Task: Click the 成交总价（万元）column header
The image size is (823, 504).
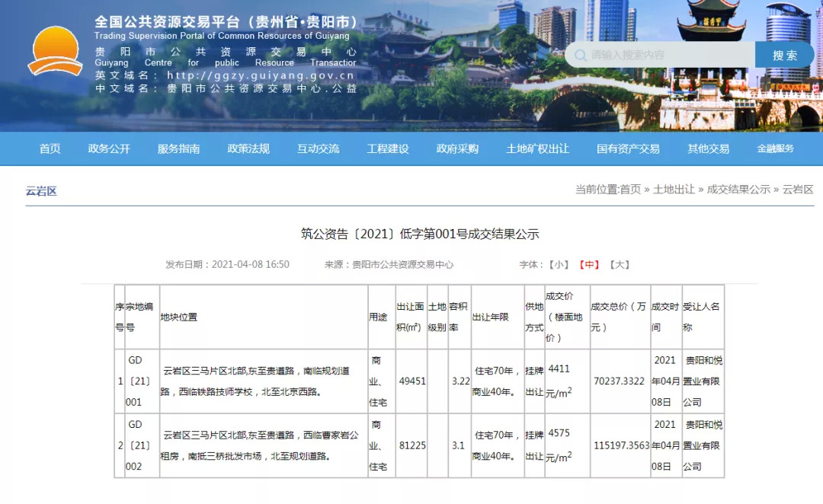Action: (x=620, y=317)
